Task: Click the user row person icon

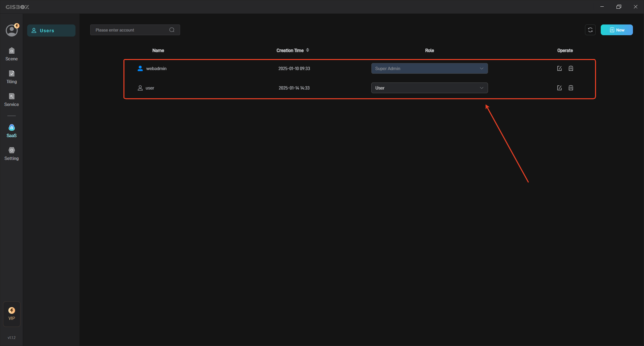Action: (x=140, y=88)
